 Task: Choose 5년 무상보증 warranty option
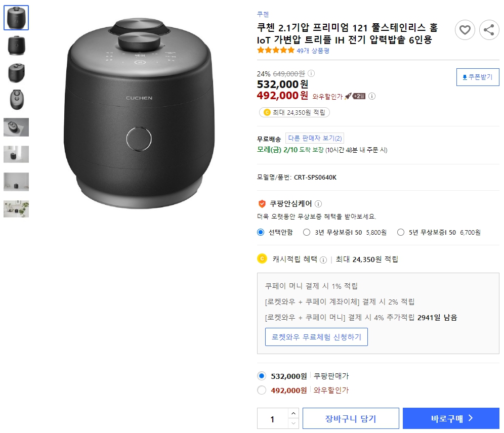(401, 232)
